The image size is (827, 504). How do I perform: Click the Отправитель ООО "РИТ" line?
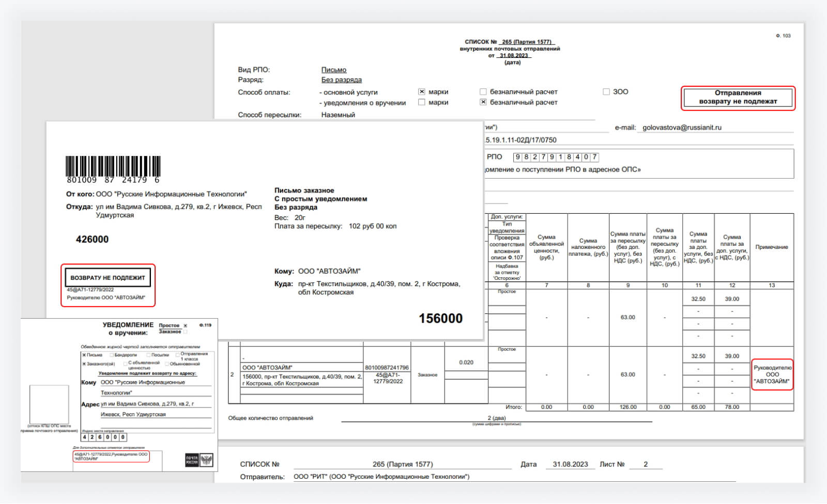click(x=381, y=477)
